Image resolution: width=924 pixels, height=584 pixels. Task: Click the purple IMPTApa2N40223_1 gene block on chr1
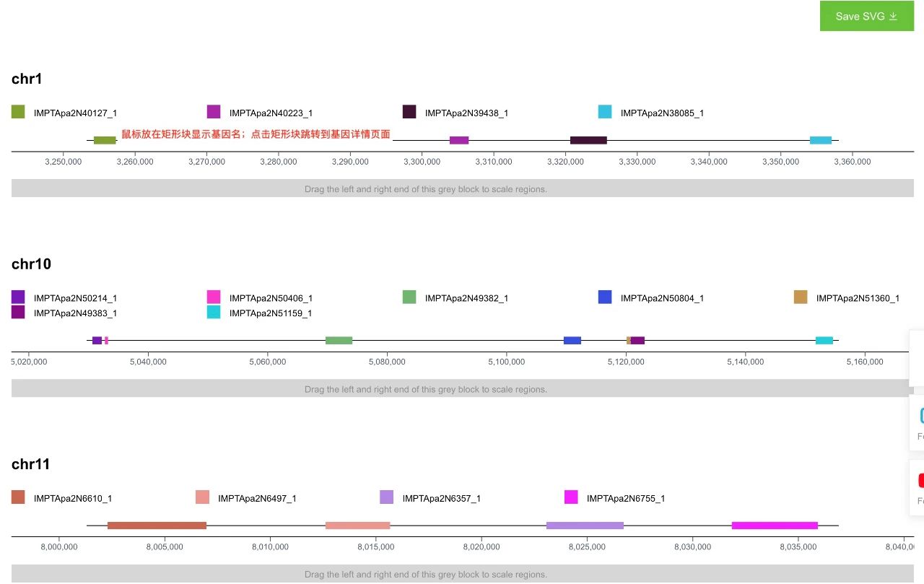coord(459,140)
